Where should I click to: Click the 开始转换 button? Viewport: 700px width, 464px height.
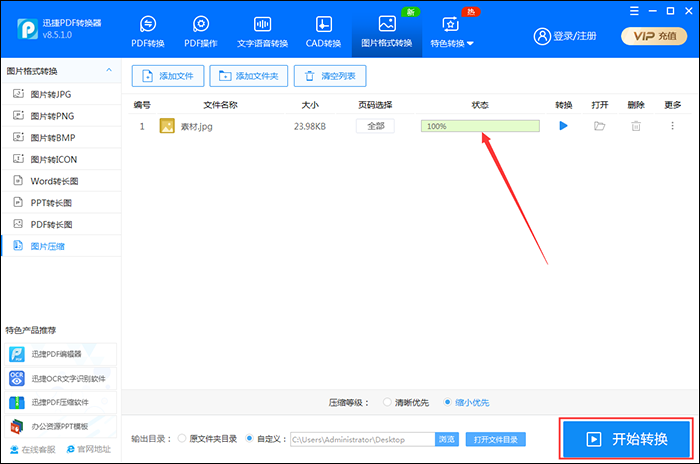click(x=626, y=439)
